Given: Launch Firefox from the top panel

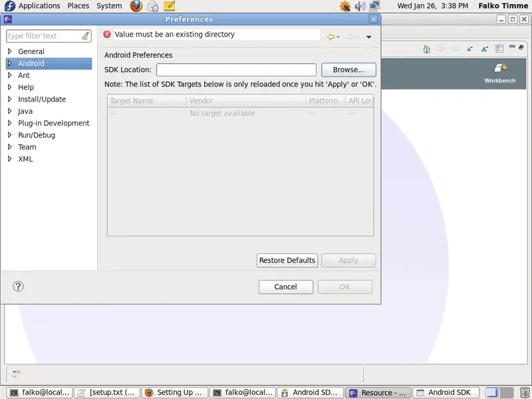Looking at the screenshot, I should click(x=136, y=6).
